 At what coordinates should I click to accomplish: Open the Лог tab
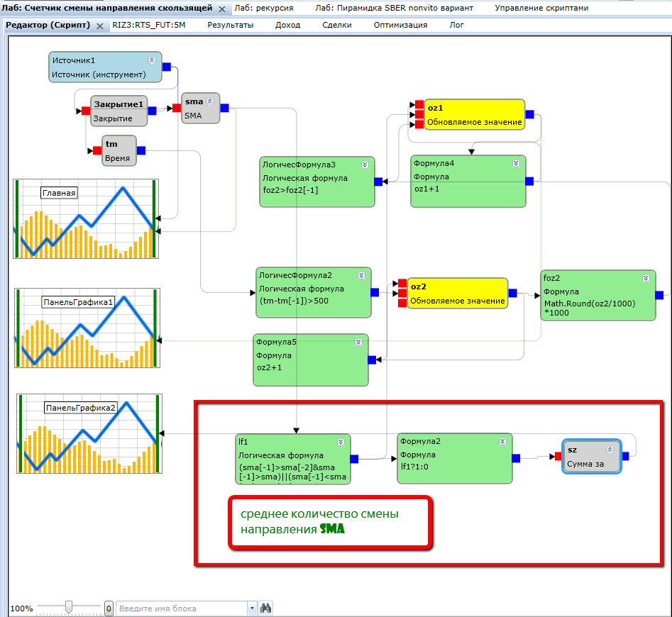point(456,26)
